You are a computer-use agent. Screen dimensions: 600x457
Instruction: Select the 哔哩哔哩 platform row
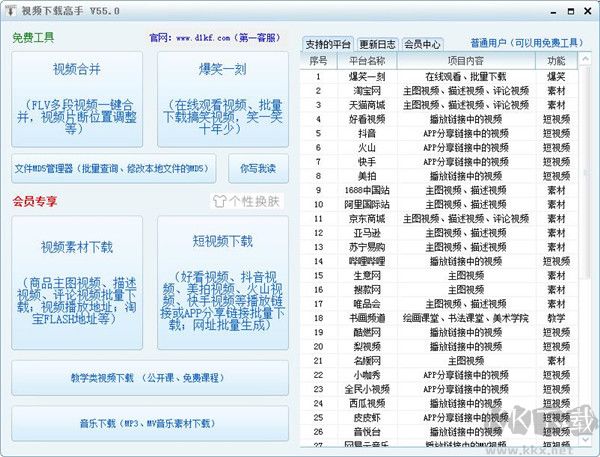[x=439, y=261]
